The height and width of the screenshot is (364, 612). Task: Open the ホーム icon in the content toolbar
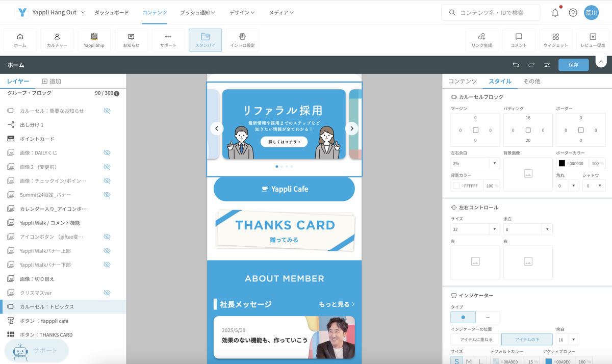click(20, 40)
